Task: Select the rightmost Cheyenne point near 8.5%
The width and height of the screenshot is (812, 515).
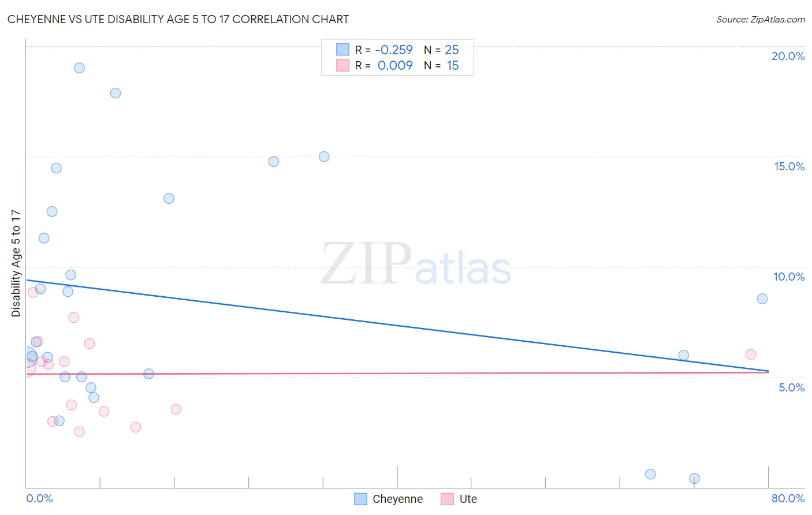Action: point(762,298)
